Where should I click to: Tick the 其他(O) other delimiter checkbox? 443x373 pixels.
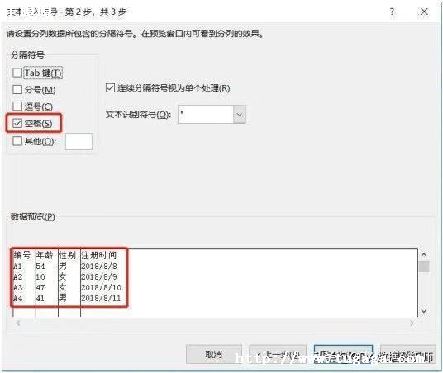coord(17,141)
